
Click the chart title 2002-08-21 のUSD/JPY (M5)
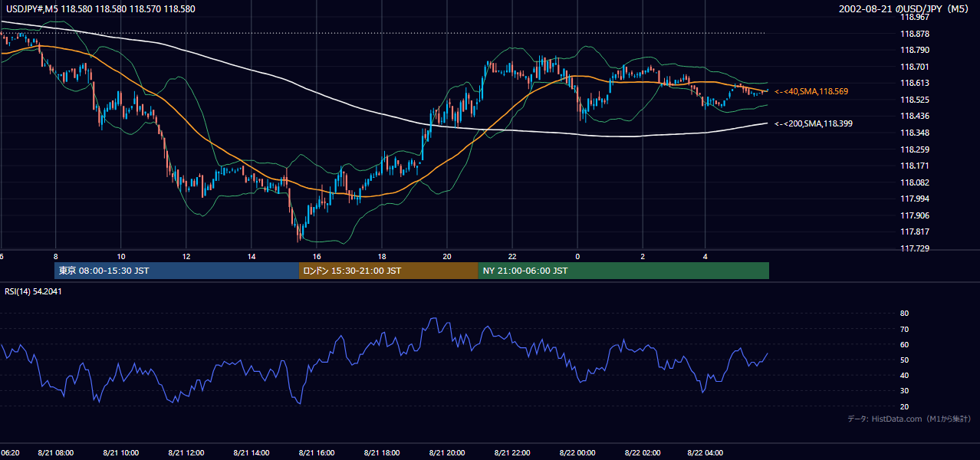click(x=905, y=9)
